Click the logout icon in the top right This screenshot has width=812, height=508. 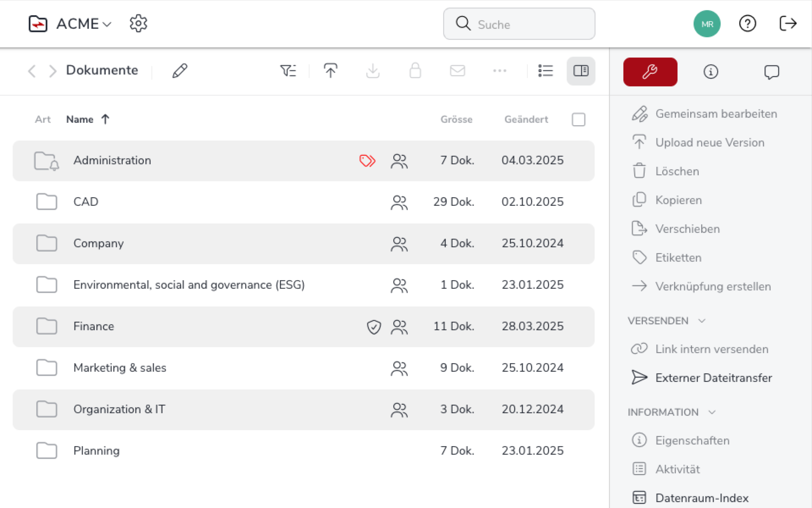787,24
